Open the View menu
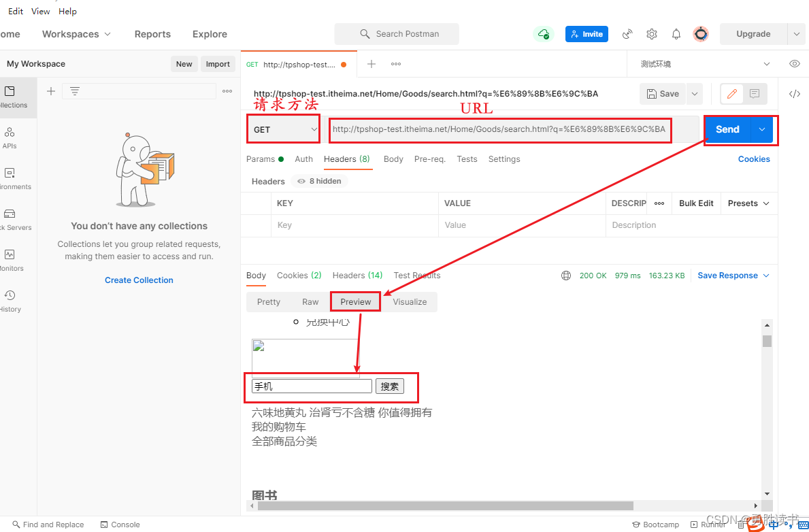 coord(40,11)
